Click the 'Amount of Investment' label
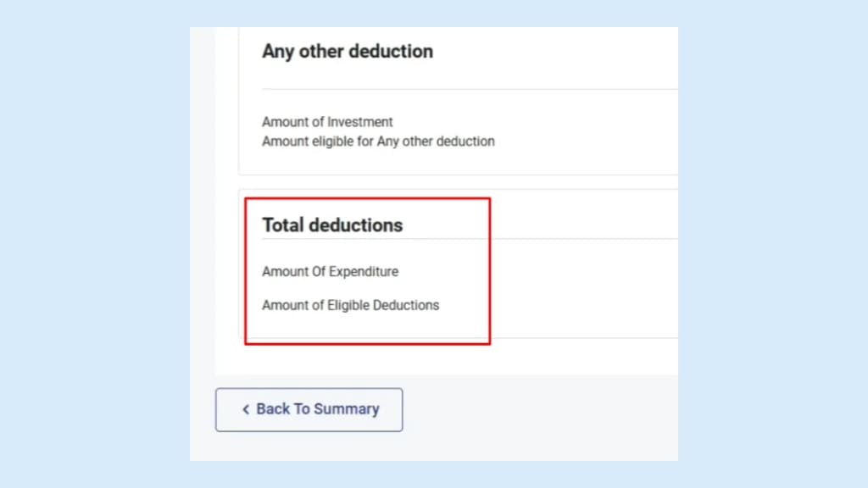Image resolution: width=868 pixels, height=488 pixels. tap(327, 121)
